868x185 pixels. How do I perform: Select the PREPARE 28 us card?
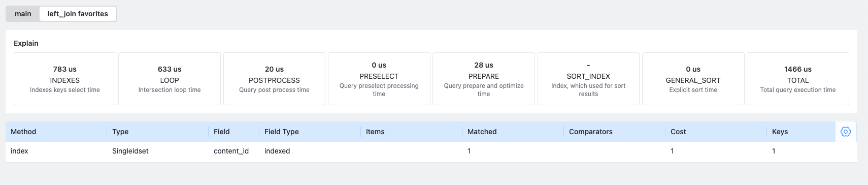(x=484, y=79)
